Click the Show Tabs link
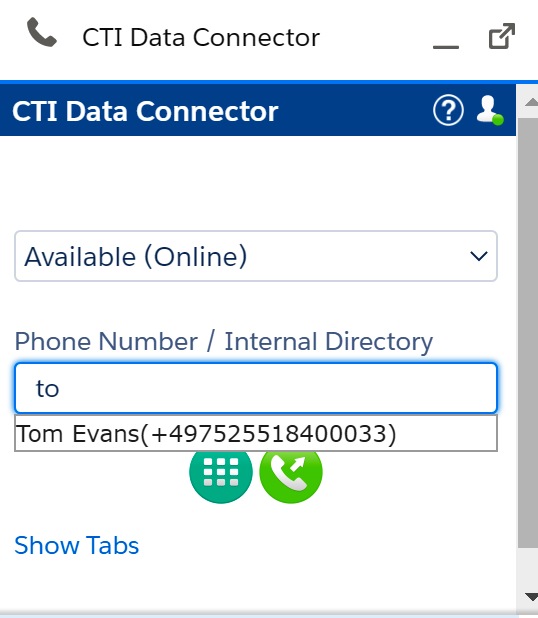 [x=76, y=545]
